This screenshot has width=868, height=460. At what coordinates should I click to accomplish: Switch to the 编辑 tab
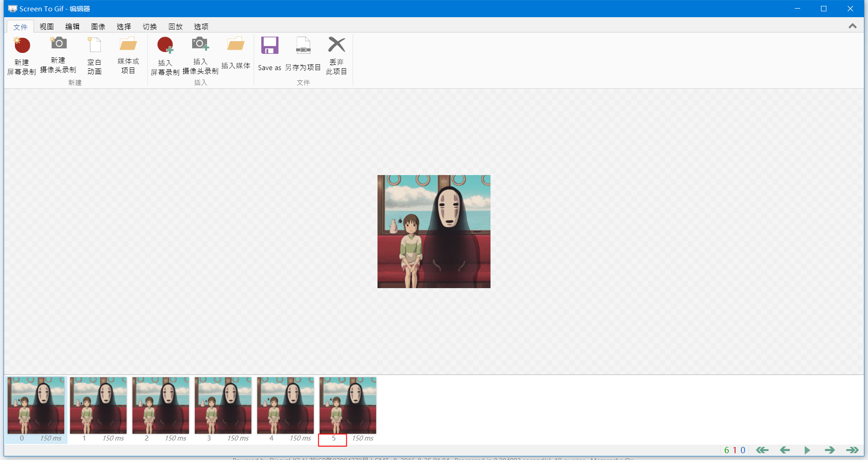click(72, 27)
